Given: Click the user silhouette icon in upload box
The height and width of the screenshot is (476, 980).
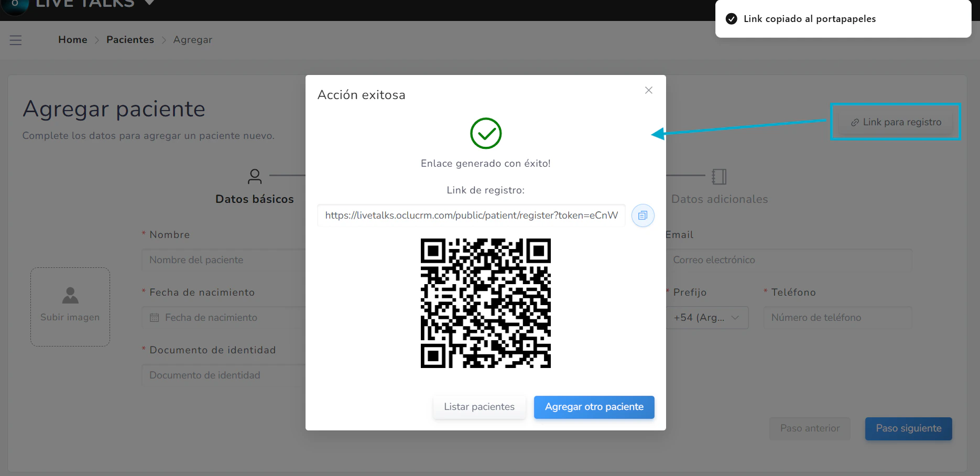Looking at the screenshot, I should click(70, 295).
